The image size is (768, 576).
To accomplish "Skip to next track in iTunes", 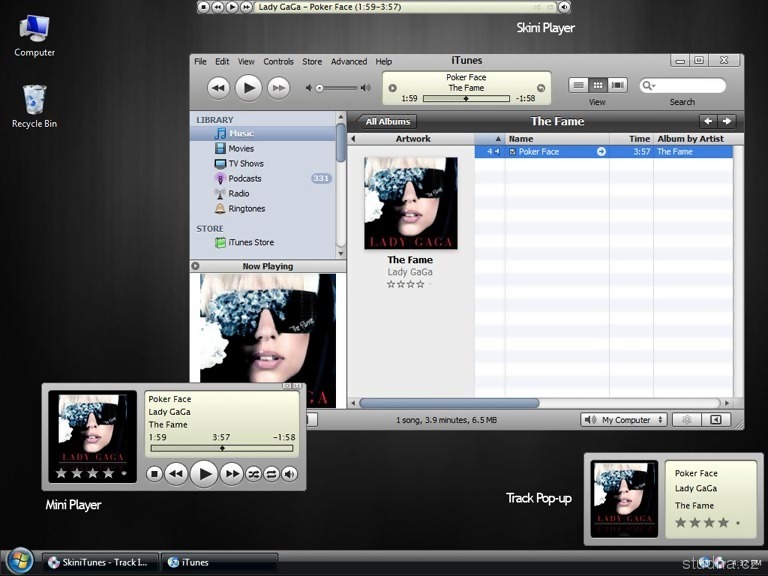I will 279,88.
